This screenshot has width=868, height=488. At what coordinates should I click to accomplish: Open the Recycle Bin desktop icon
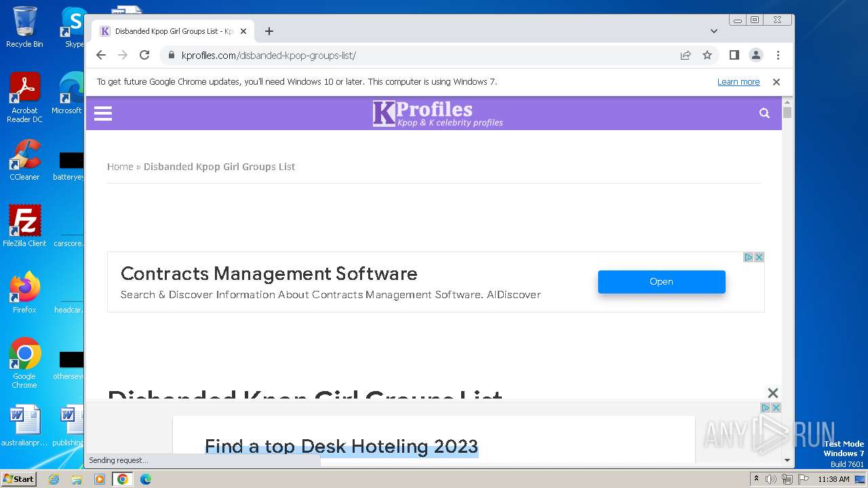(x=24, y=27)
